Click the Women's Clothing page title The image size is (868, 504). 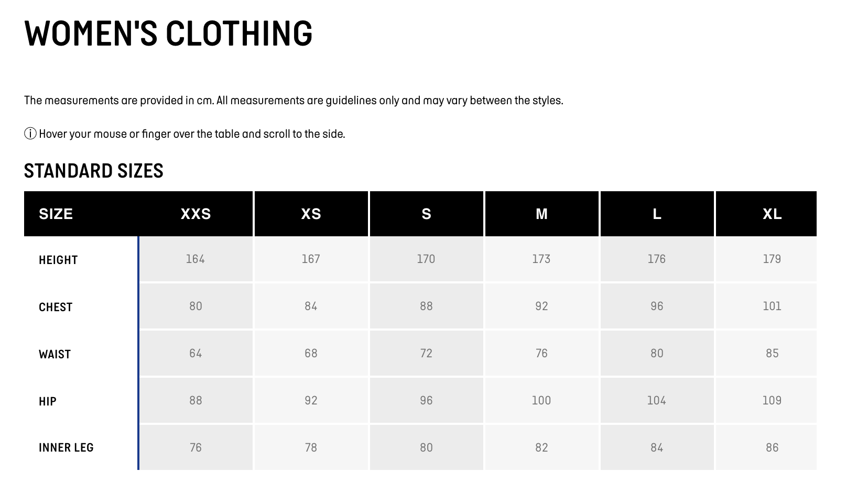pyautogui.click(x=168, y=33)
